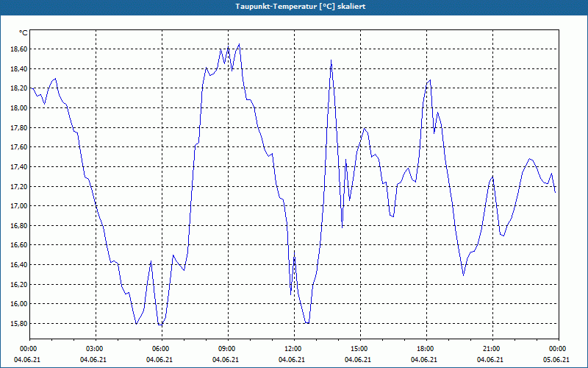588x368 pixels.
Task: Click the 06:00 time axis label
Action: coord(162,349)
